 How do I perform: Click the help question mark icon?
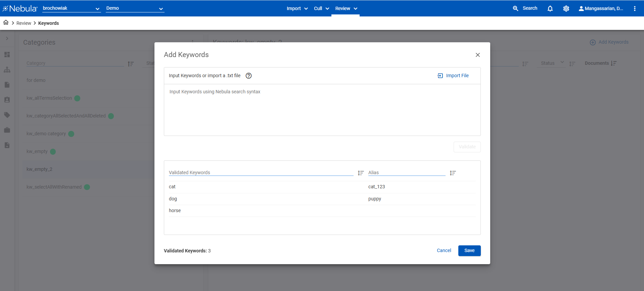coord(248,76)
